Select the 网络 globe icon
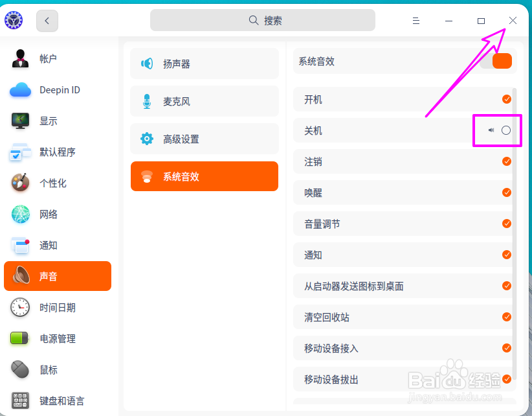The height and width of the screenshot is (416, 532). [20, 214]
